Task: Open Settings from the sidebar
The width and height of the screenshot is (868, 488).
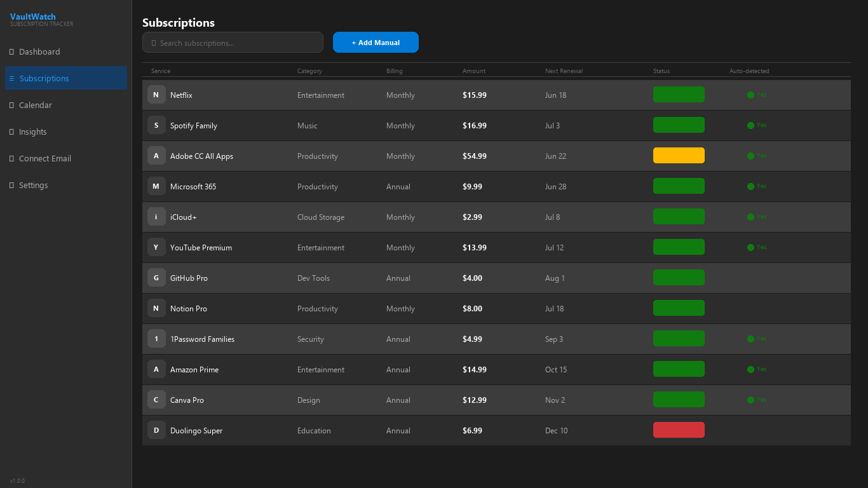Action: point(66,185)
